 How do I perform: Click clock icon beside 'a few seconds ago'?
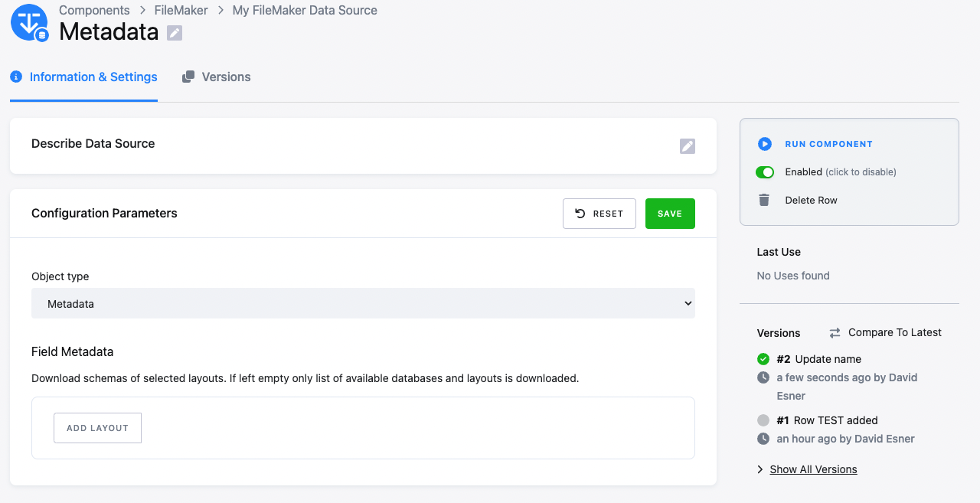[x=763, y=377]
